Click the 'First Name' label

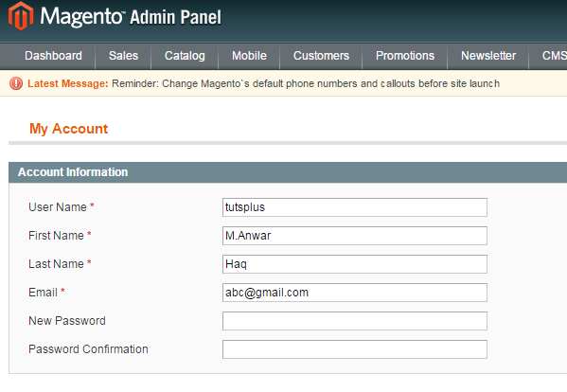point(56,236)
